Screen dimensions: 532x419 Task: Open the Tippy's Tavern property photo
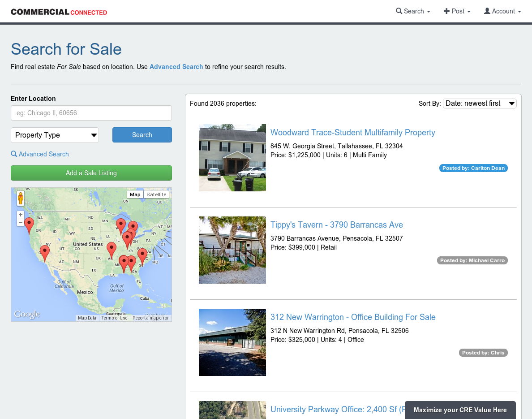pyautogui.click(x=232, y=250)
